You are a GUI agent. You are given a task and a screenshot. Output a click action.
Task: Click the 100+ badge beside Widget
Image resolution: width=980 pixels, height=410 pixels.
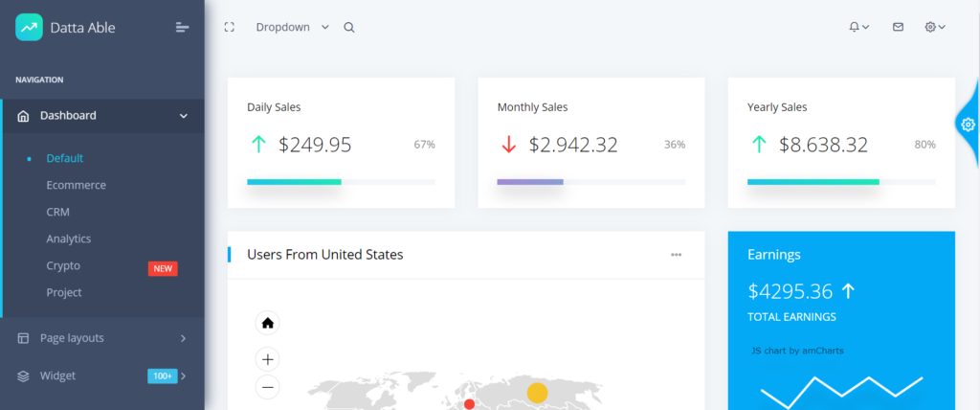coord(163,376)
